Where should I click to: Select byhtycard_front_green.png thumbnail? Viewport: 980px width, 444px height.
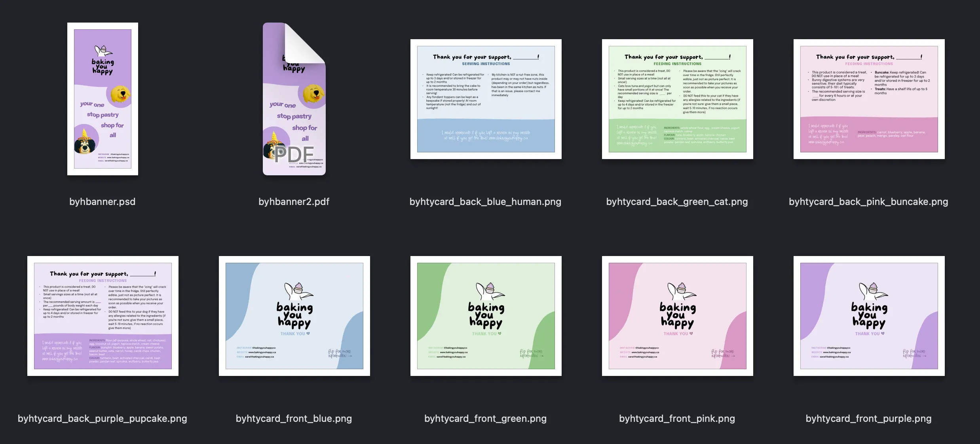(485, 315)
